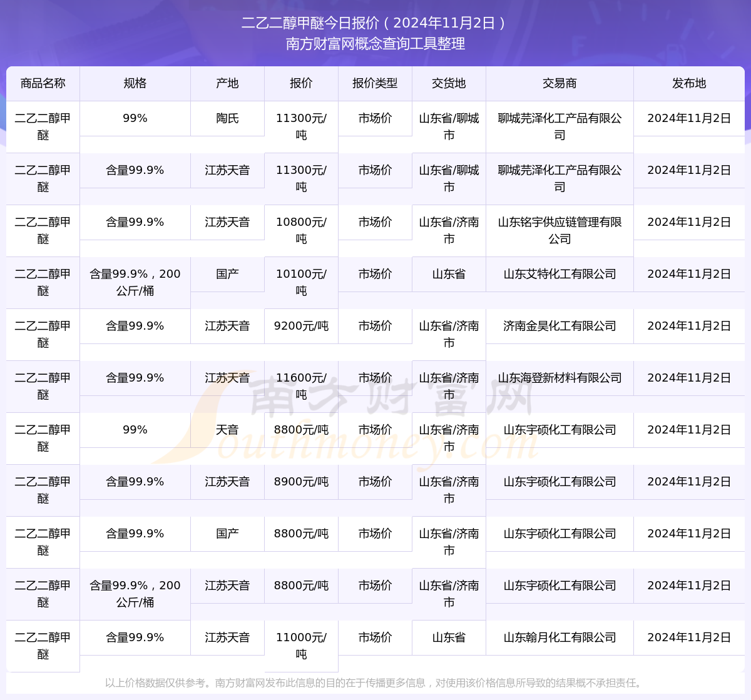
Task: Select 市场价 in the 11600元/吨 row
Action: tap(375, 378)
